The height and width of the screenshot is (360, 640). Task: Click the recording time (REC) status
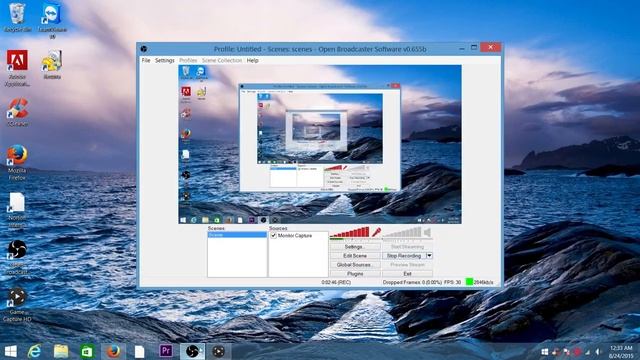pyautogui.click(x=336, y=282)
